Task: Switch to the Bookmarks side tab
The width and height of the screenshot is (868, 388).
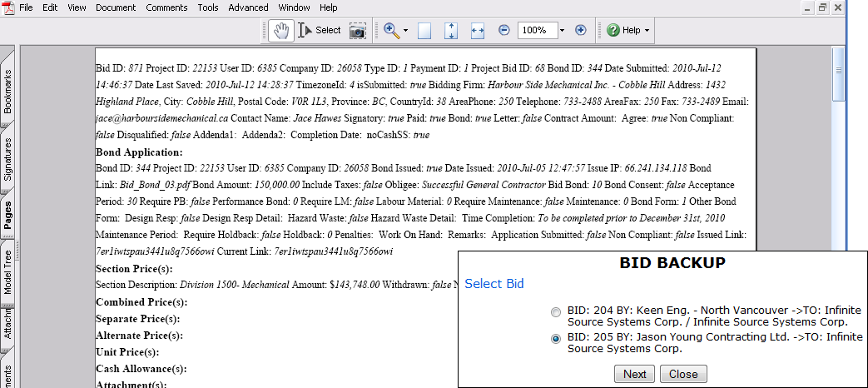Action: (8, 91)
